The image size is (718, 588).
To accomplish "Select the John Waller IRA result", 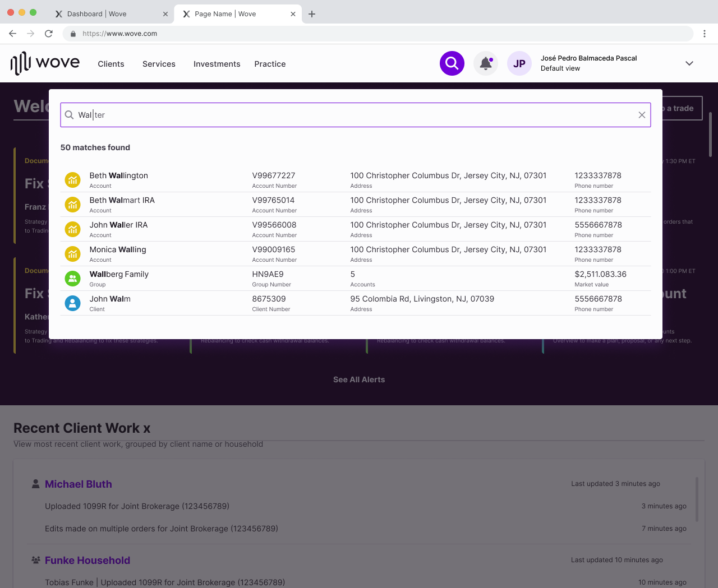I will tap(119, 225).
